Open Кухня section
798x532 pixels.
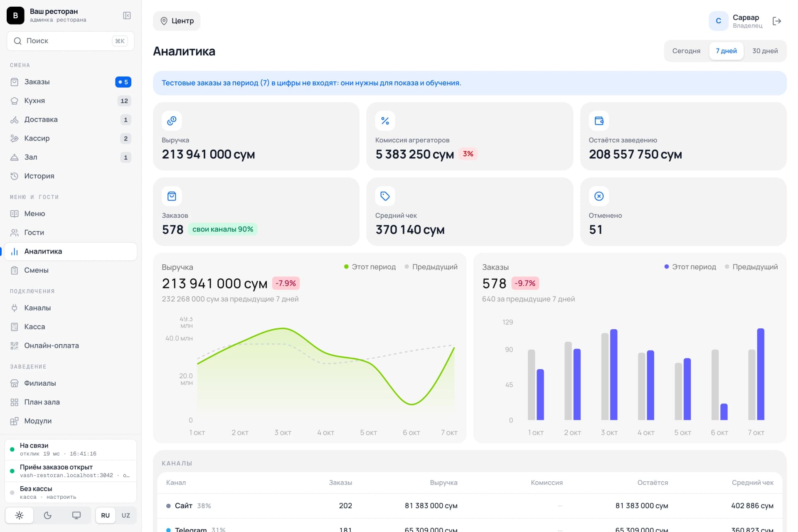(71, 101)
